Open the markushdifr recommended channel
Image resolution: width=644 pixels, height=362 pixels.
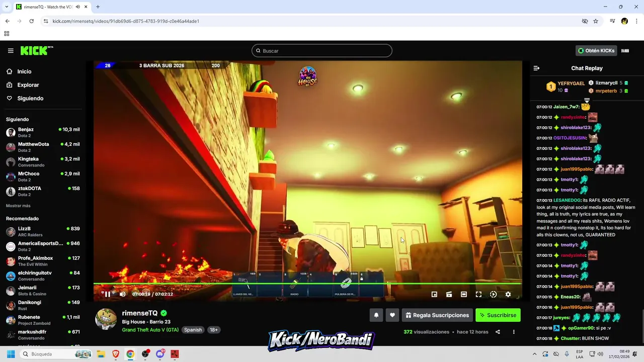43,335
